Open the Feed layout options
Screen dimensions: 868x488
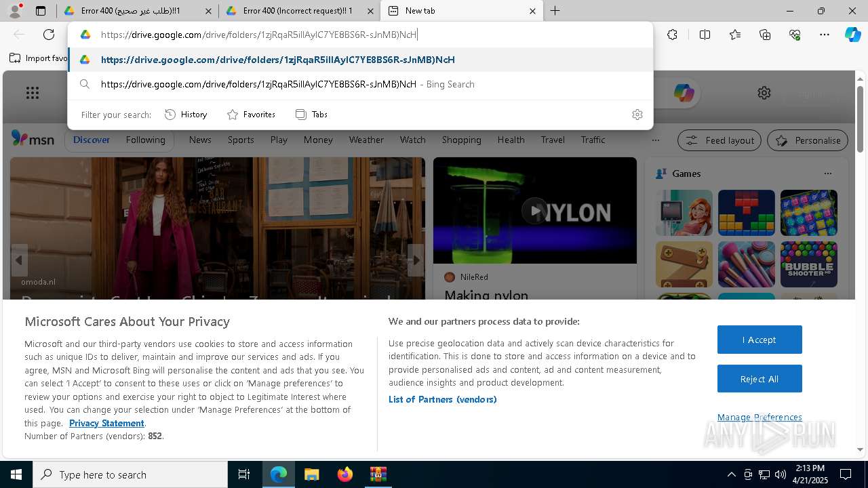719,140
